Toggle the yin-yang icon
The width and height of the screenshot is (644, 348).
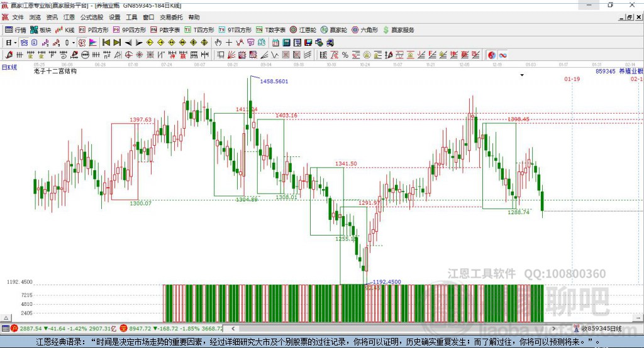[492, 55]
